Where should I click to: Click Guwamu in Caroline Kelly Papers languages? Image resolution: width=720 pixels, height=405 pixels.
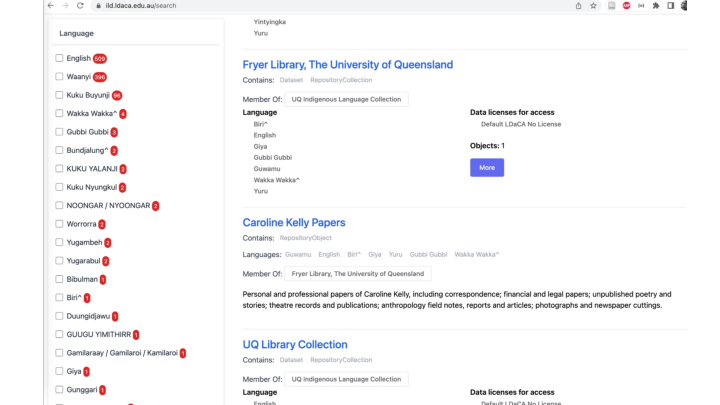(x=298, y=254)
